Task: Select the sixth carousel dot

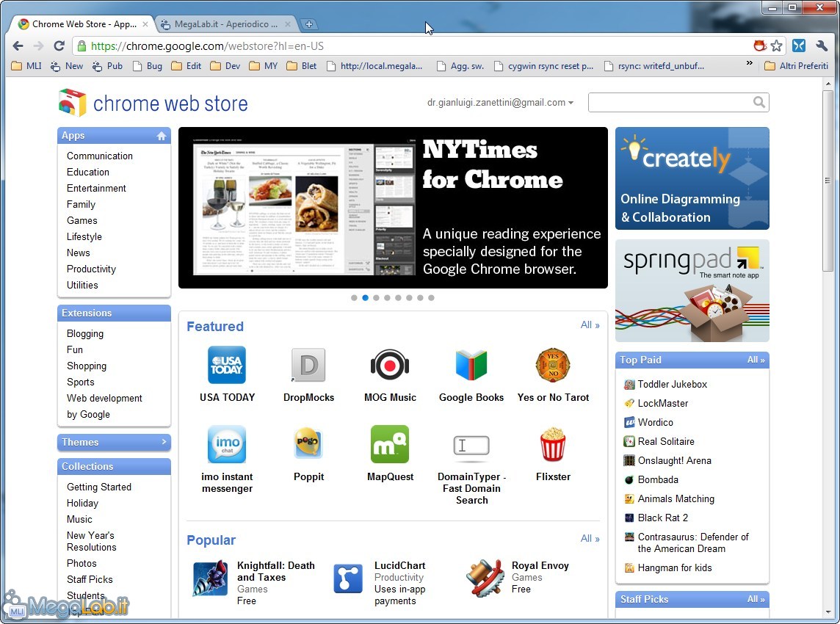Action: pyautogui.click(x=409, y=298)
